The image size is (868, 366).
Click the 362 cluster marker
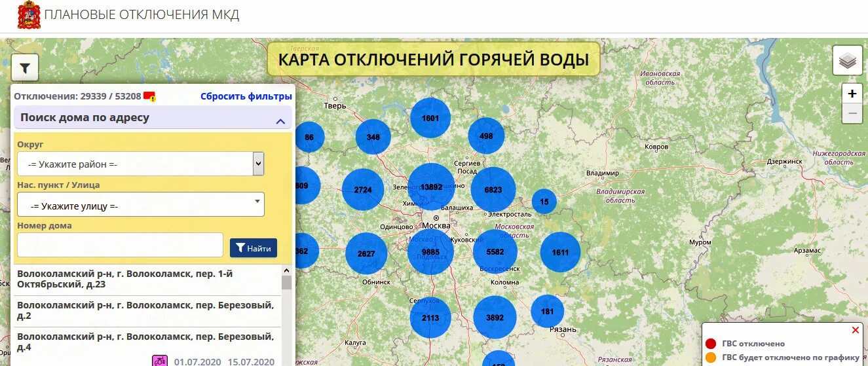(x=307, y=251)
